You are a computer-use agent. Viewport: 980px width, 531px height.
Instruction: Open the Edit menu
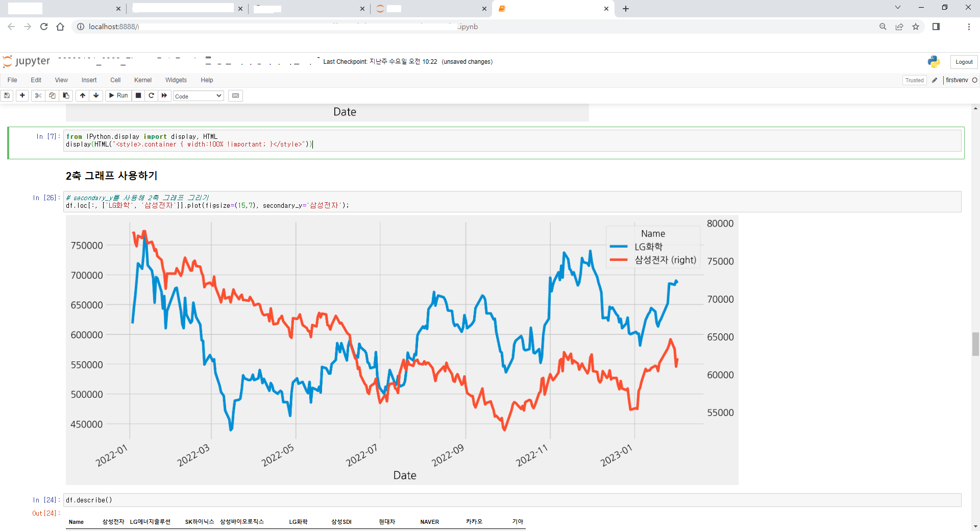tap(36, 80)
